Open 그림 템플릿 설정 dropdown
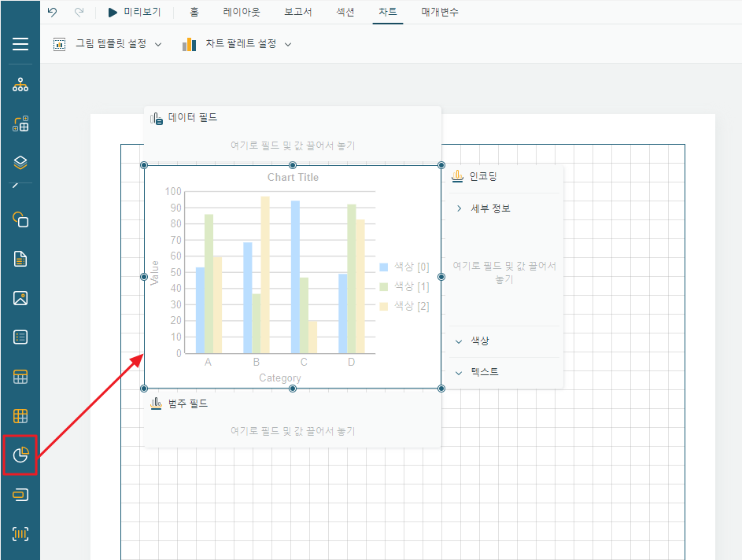The height and width of the screenshot is (560, 742). point(108,44)
